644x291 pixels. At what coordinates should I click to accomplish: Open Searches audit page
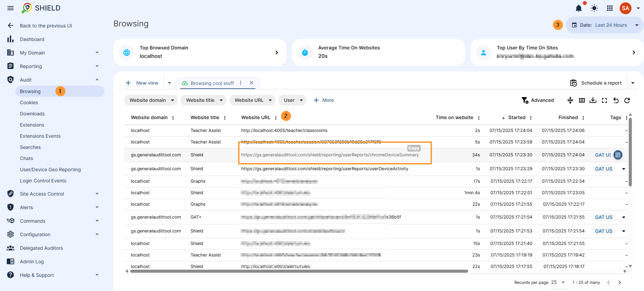(30, 147)
